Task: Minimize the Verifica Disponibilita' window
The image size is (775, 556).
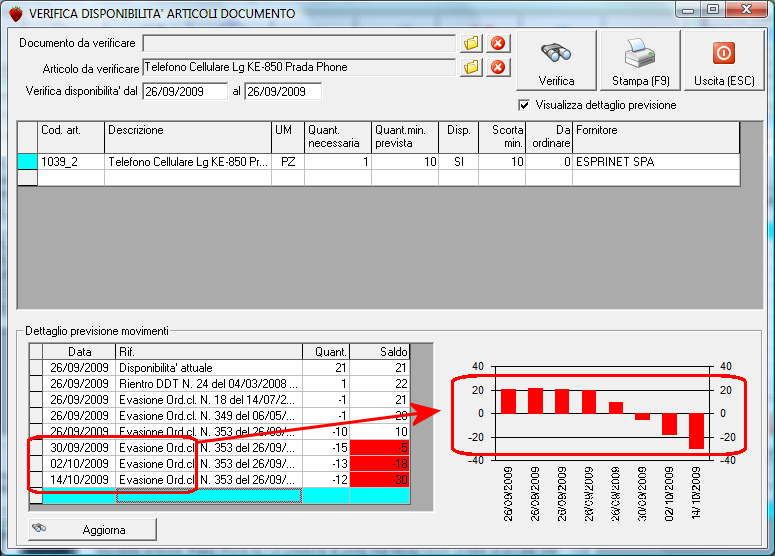Action: 688,10
